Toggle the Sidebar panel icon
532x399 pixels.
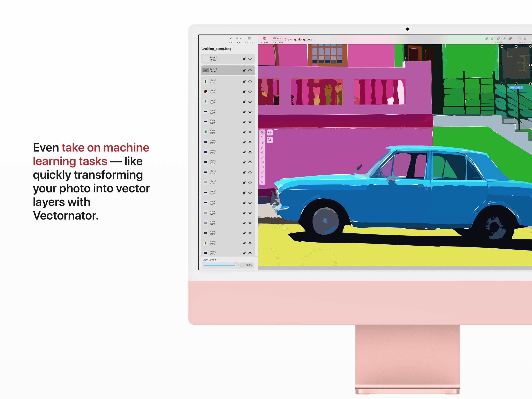click(265, 39)
